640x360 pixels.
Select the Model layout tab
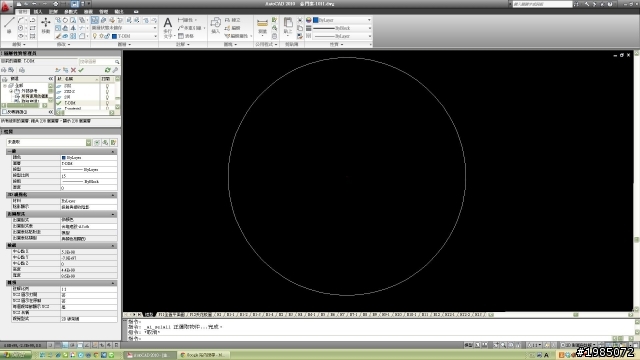(x=149, y=315)
